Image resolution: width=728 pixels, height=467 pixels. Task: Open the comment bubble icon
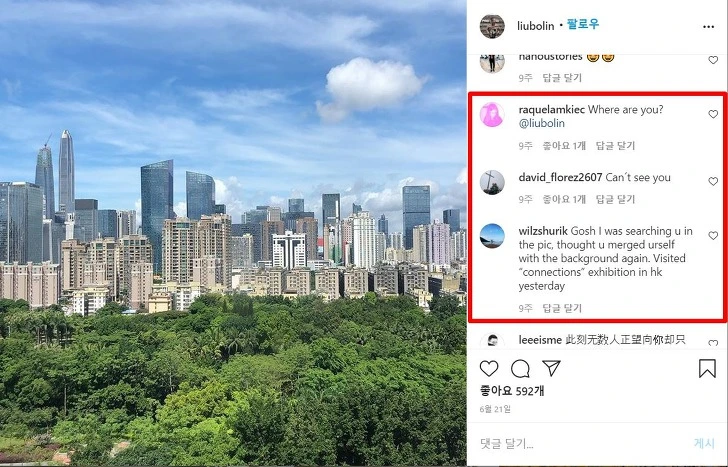pos(520,369)
